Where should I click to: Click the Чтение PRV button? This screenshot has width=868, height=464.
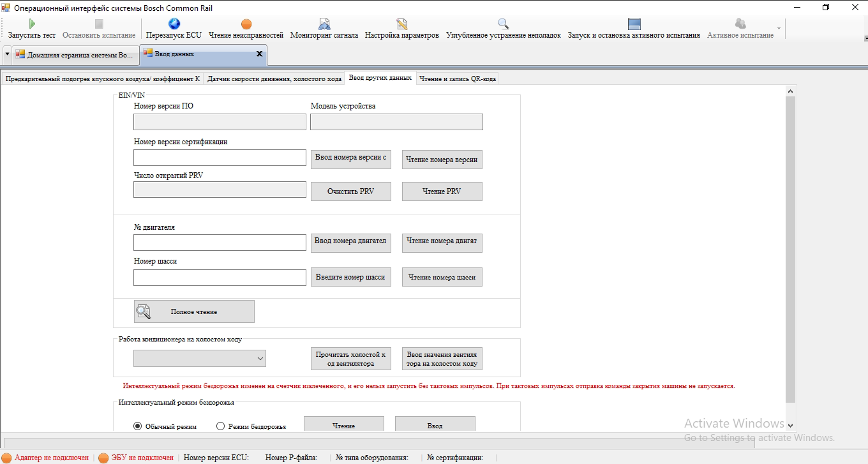(x=442, y=191)
